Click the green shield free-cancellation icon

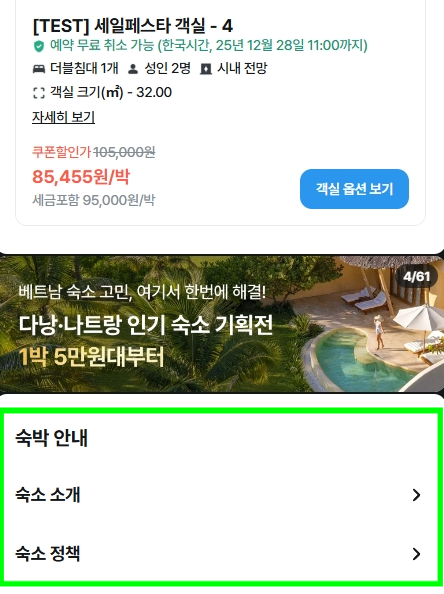tap(39, 46)
